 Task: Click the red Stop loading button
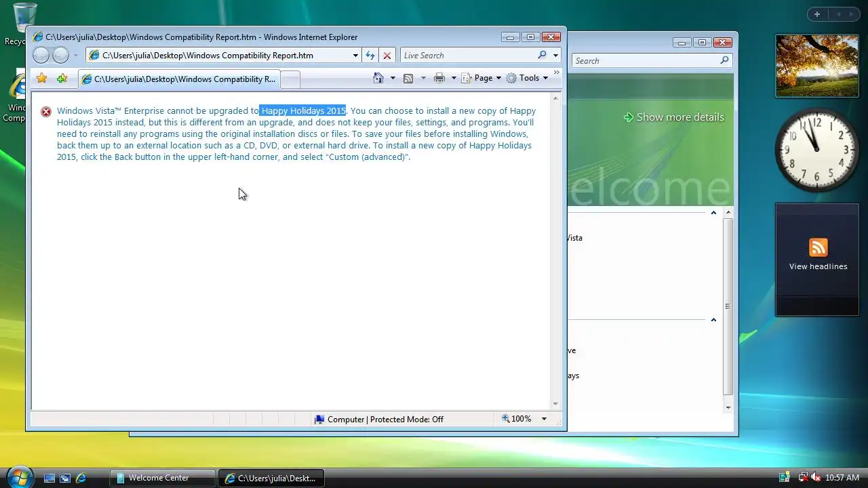pos(387,56)
